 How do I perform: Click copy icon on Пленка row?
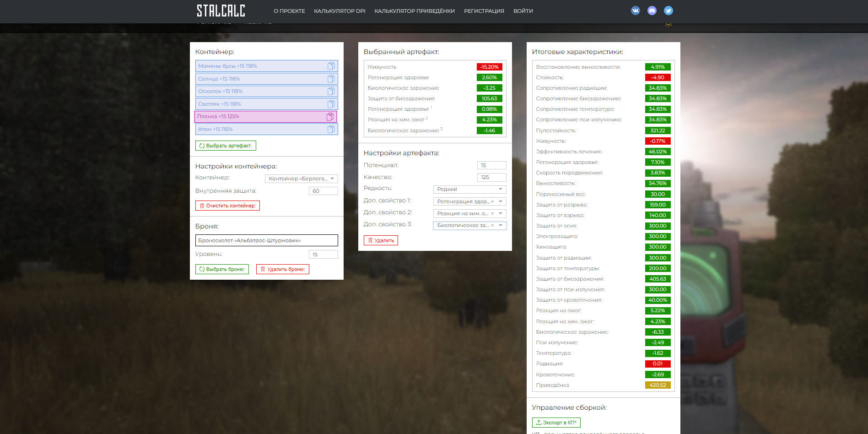[330, 117]
